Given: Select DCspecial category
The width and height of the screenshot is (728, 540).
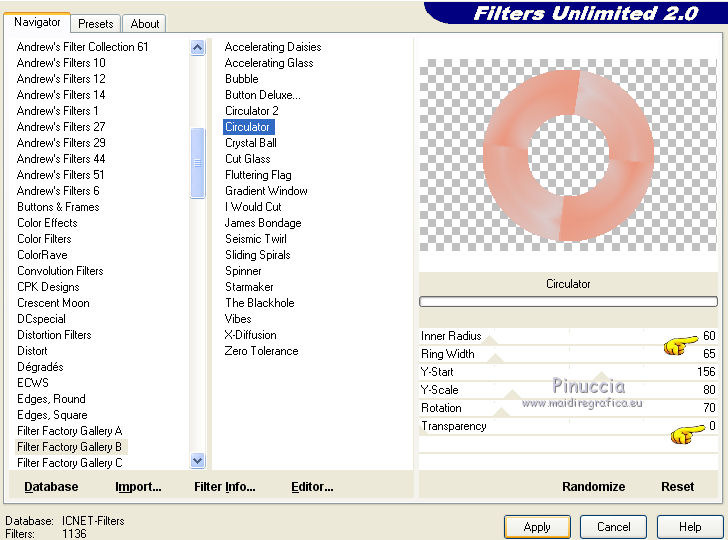Looking at the screenshot, I should pyautogui.click(x=41, y=319).
